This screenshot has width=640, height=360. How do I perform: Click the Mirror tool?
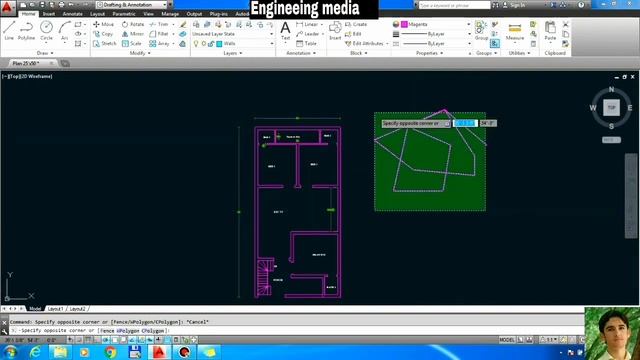(133, 34)
